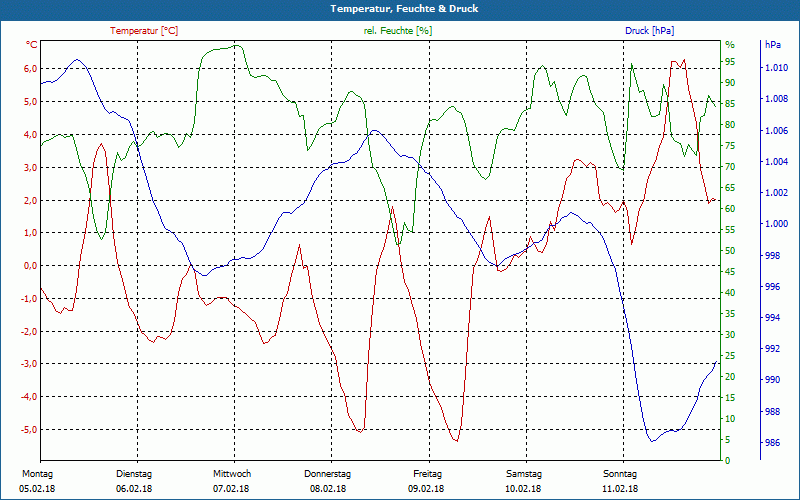
Task: Click the 40 value on the humidity axis
Action: (730, 293)
